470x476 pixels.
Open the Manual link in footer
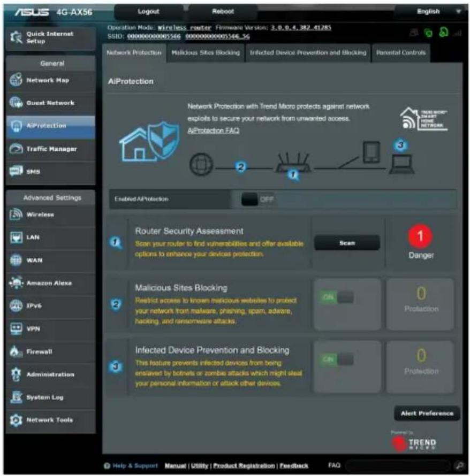point(175,466)
